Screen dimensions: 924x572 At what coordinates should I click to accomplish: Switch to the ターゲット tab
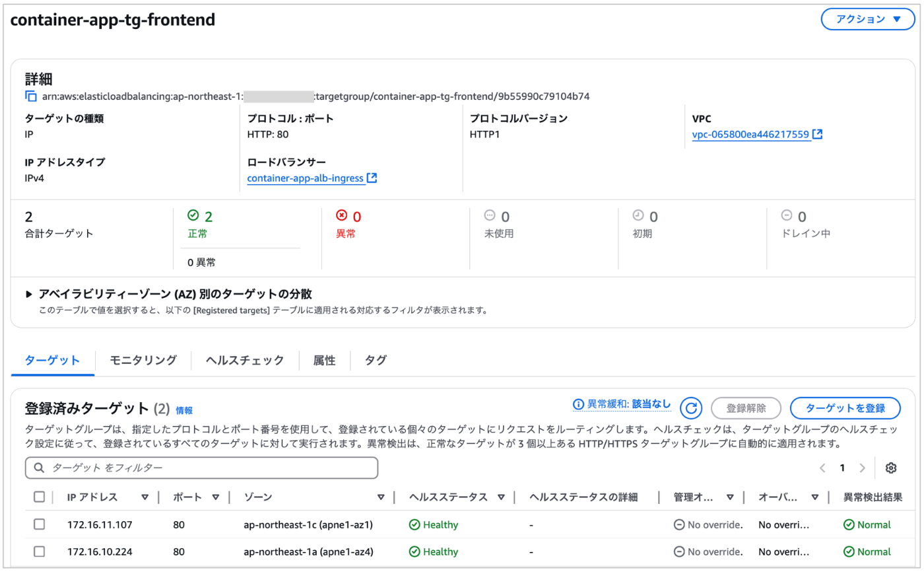[x=53, y=360]
